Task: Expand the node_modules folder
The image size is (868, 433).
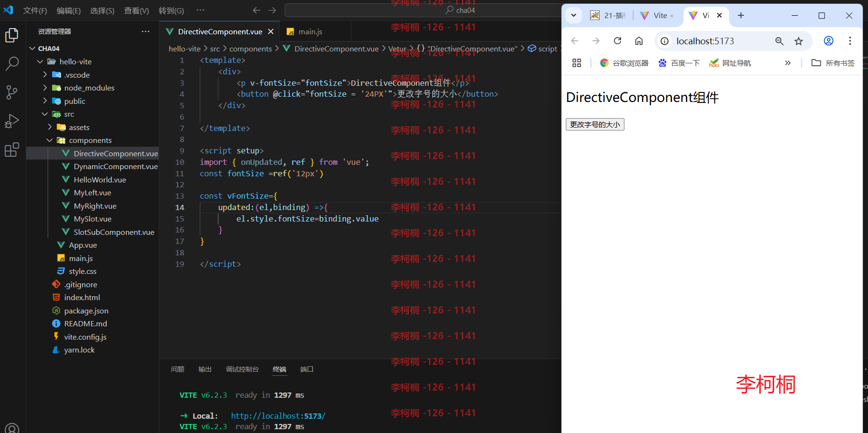Action: coord(45,88)
